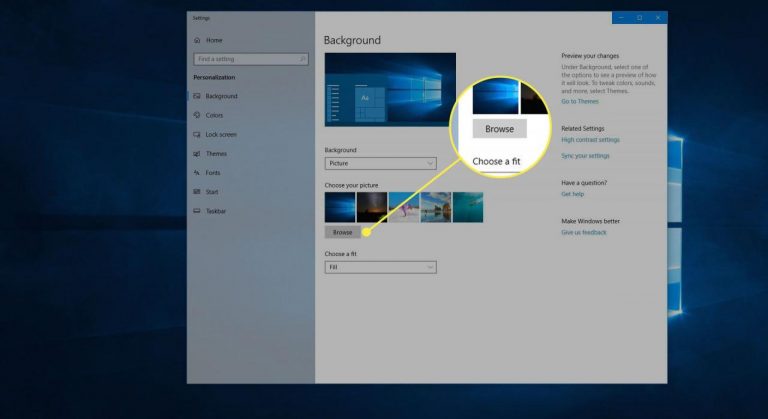Select the underwater swimmer wallpaper thumbnail

468,207
